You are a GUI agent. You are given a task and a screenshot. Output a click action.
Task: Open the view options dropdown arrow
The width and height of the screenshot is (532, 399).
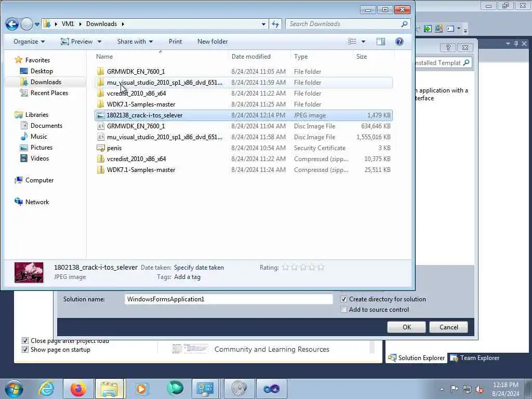tap(363, 42)
